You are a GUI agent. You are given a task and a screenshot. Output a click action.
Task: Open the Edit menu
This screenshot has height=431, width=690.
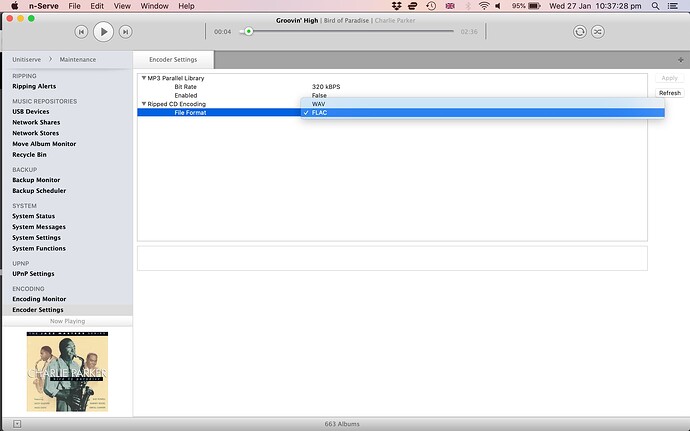[x=97, y=6]
